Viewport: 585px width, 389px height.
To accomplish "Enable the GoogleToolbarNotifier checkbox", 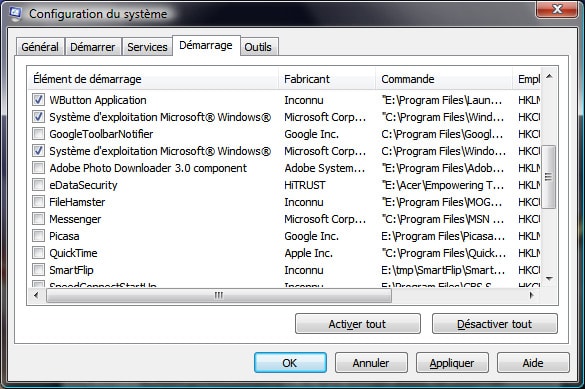I will point(38,134).
